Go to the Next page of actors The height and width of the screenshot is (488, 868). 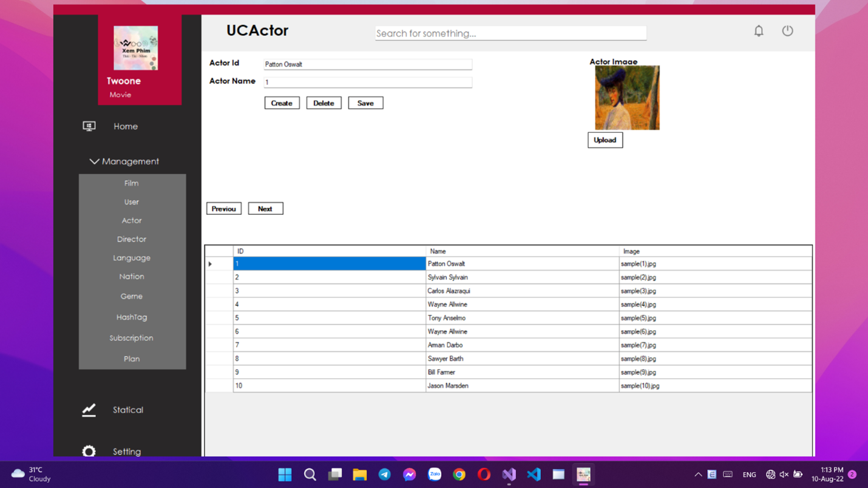click(265, 209)
